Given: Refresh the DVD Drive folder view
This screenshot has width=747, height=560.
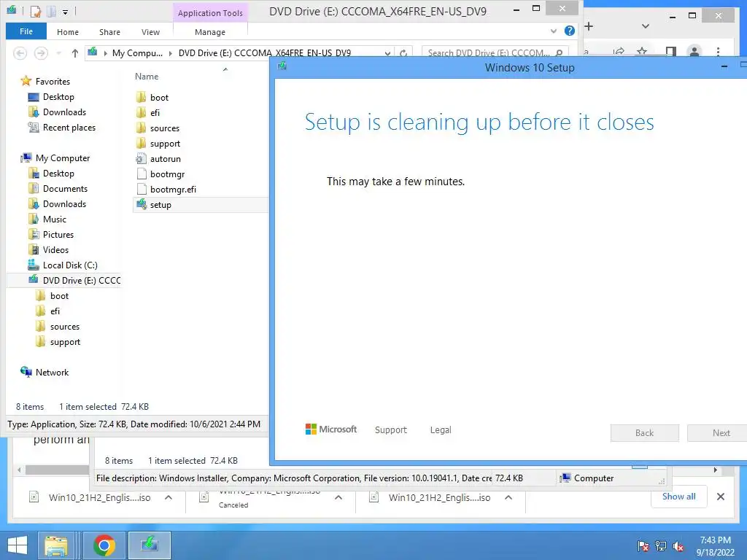Looking at the screenshot, I should [403, 53].
